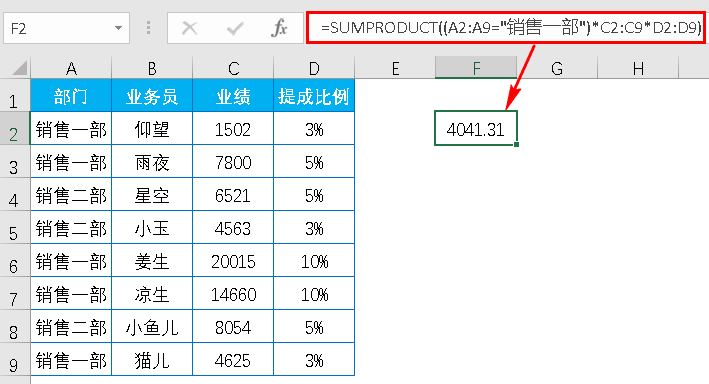Select the cell with value 20015
The image size is (709, 384).
pos(233,261)
